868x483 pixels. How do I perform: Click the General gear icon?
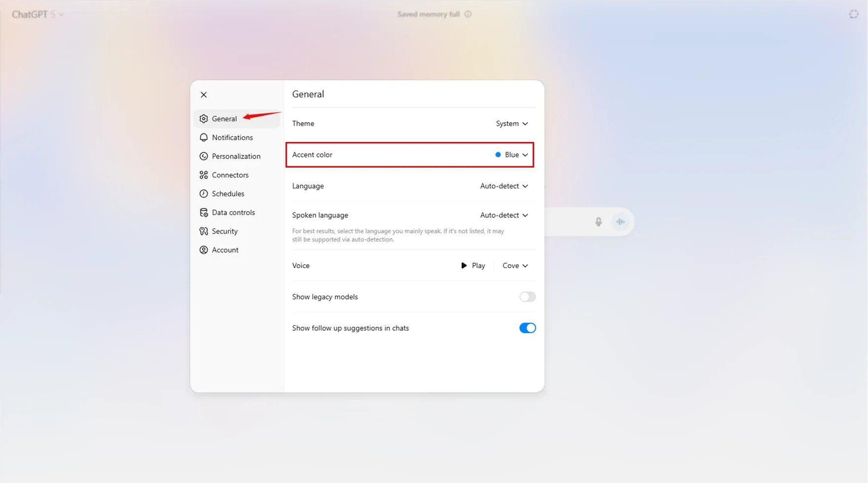[x=204, y=119]
